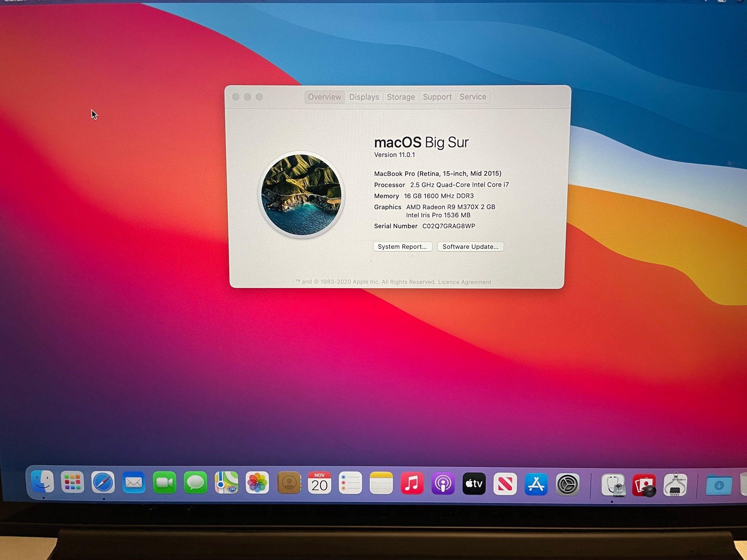
Task: Open the Mail app icon
Action: (x=134, y=482)
